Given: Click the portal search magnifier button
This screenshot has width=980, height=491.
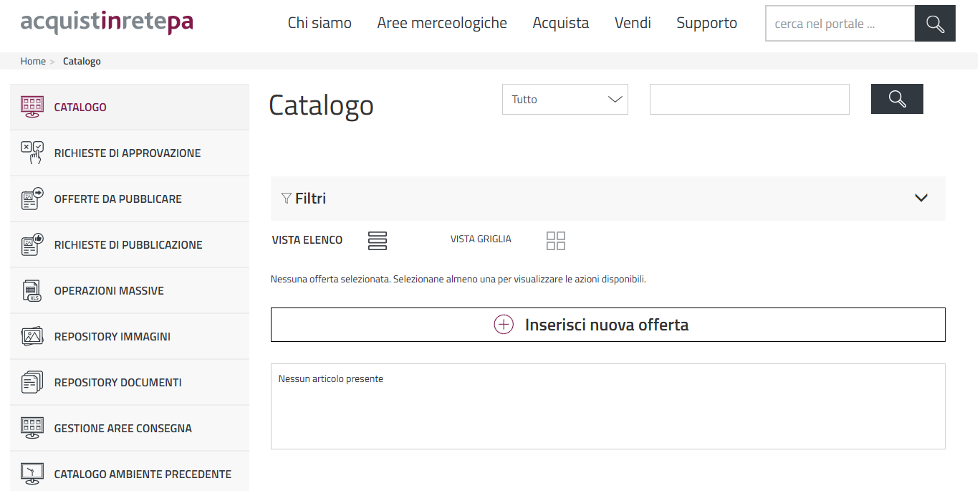Looking at the screenshot, I should 935,24.
